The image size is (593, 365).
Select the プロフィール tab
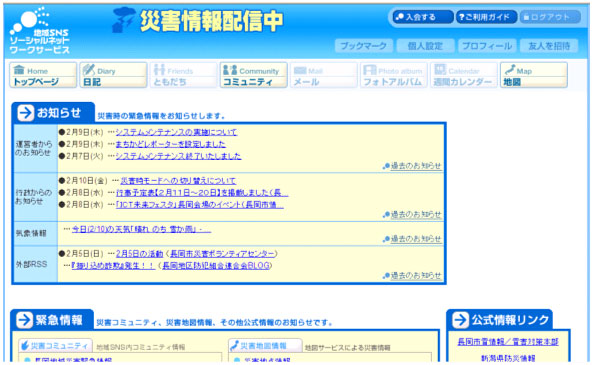pos(487,46)
